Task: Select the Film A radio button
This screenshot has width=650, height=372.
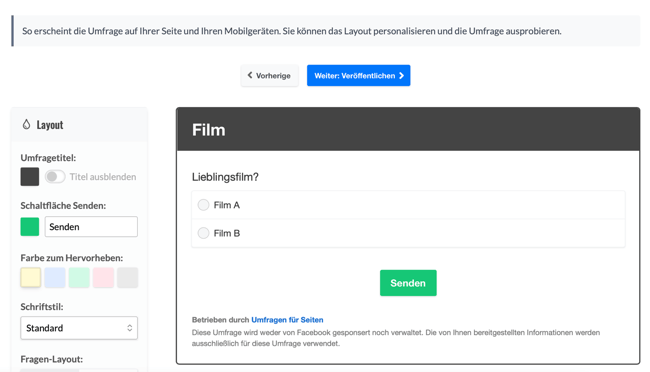Action: 203,205
